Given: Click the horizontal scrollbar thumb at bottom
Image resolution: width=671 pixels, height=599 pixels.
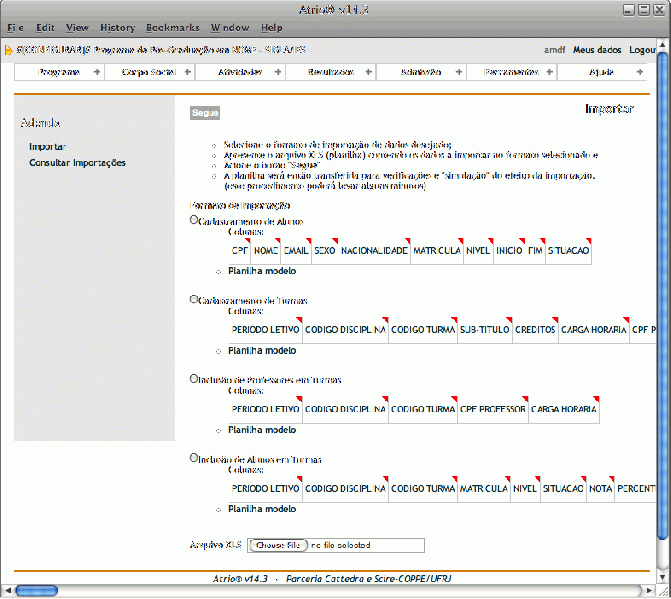Looking at the screenshot, I should click(x=38, y=590).
